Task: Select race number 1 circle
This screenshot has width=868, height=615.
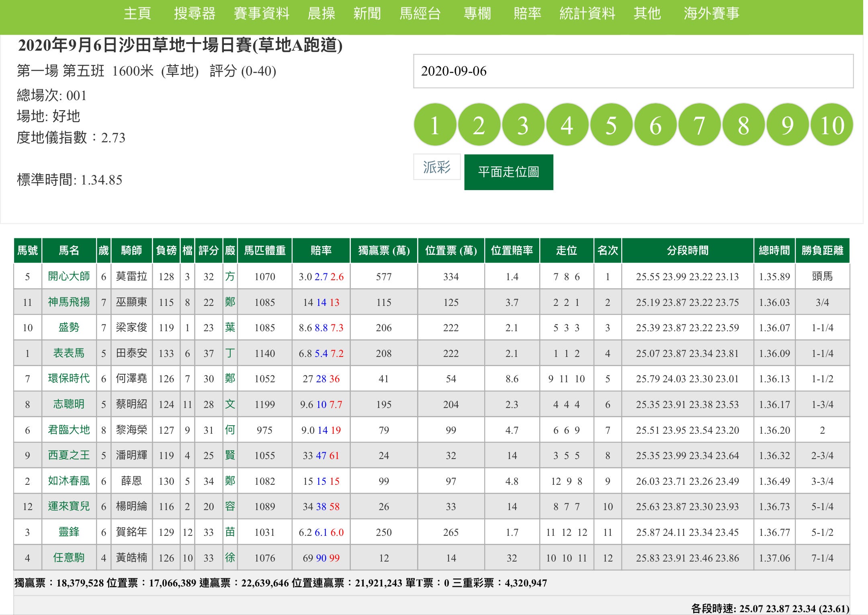Action: pos(435,125)
